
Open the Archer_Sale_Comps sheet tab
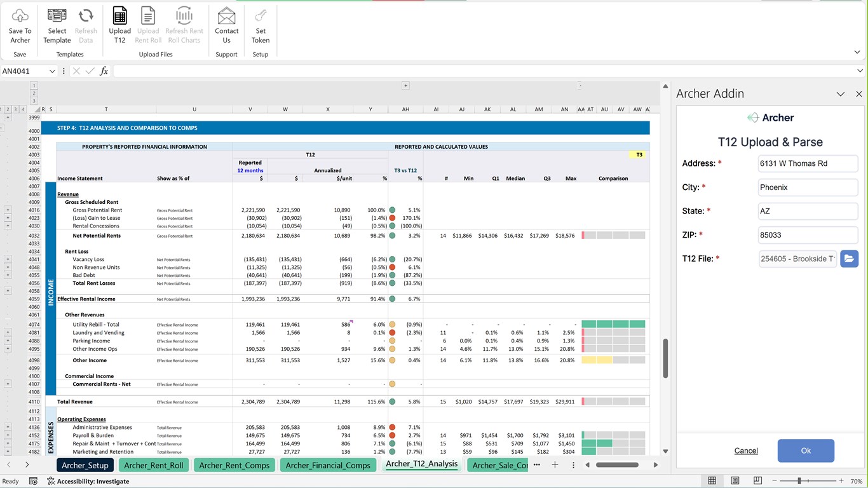tap(499, 465)
